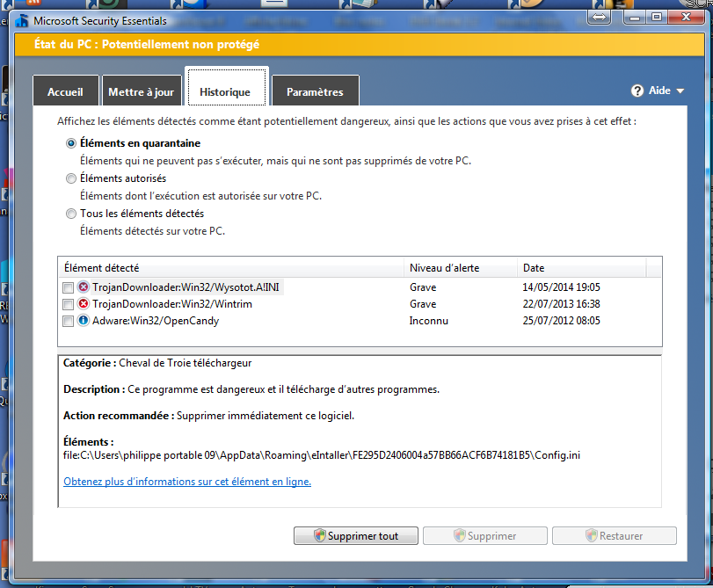The height and width of the screenshot is (588, 713).
Task: Close the Security Essentials window
Action: (x=686, y=18)
